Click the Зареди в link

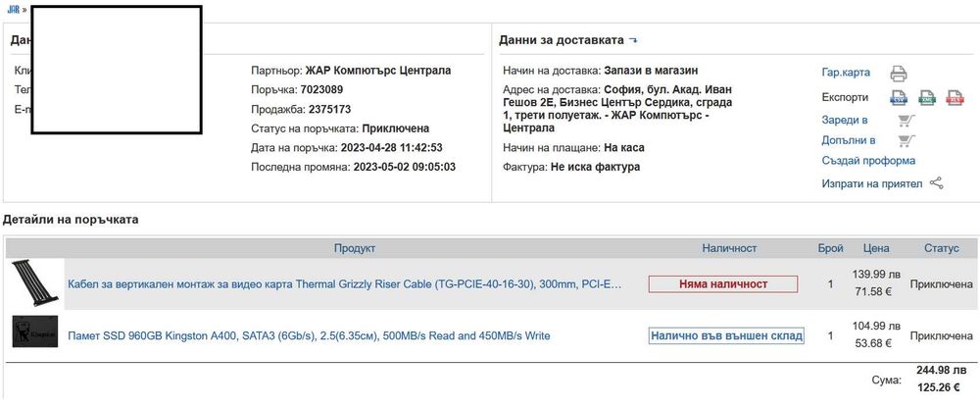845,121
